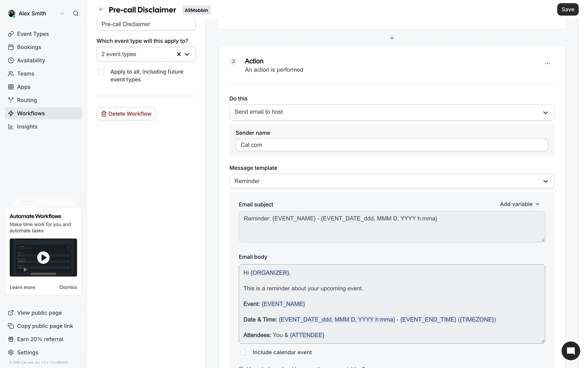This screenshot has height=368, width=588.
Task: Open the Bookings page in the sidebar
Action: pos(29,47)
